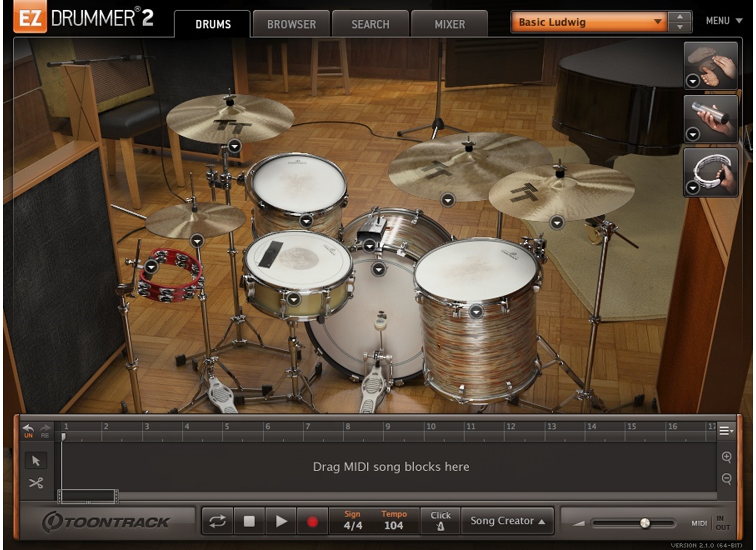Open the song track options menu icon
Image resolution: width=756 pixels, height=550 pixels.
[x=725, y=431]
